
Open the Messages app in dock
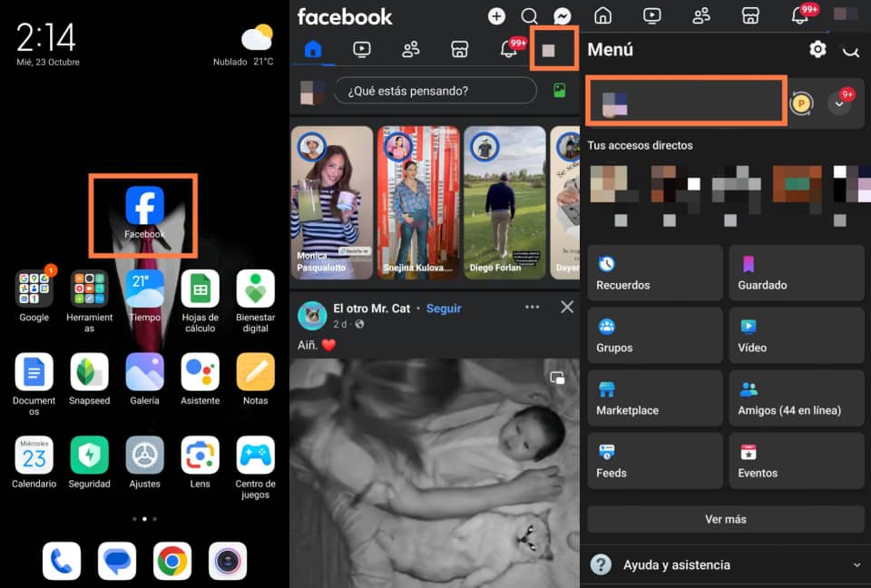[x=117, y=562]
